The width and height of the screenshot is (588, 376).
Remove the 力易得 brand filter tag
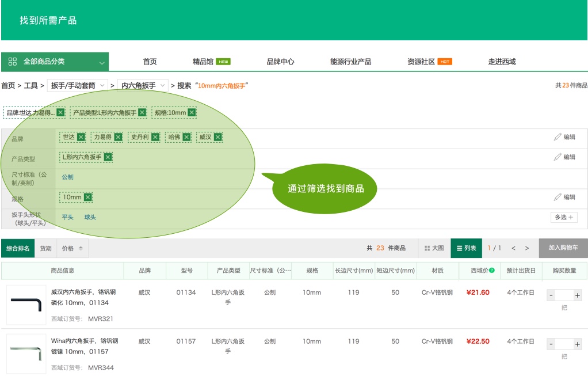pos(118,137)
